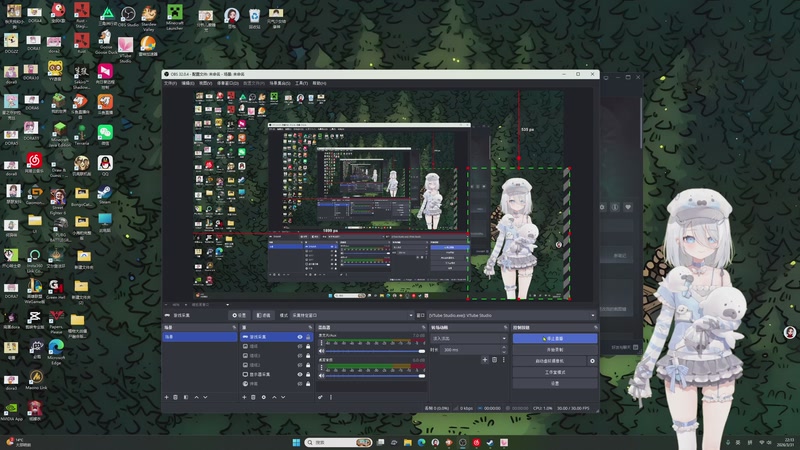Remove selected source with the sources trash icon
The width and height of the screenshot is (800, 450).
point(253,397)
